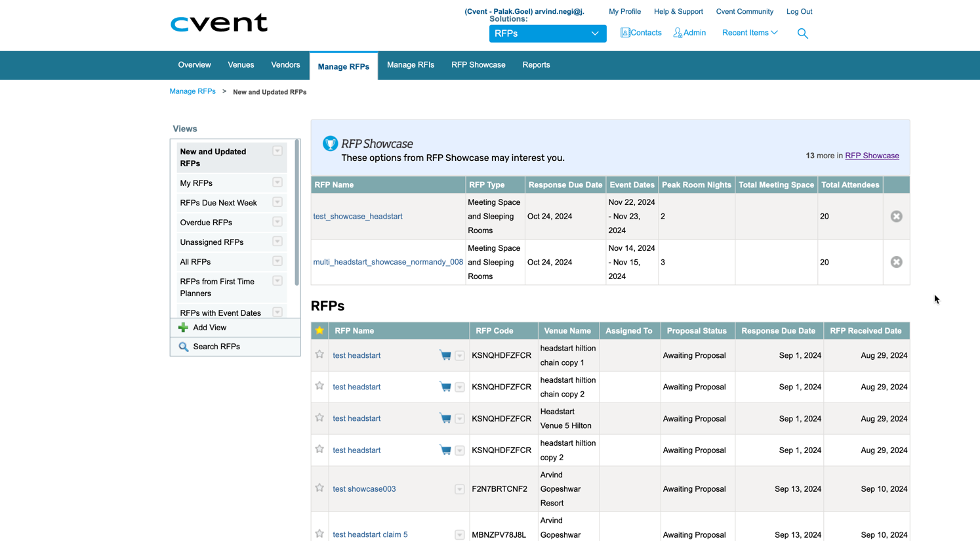Star the headstart hiltion chain copy 1 RFP
The height and width of the screenshot is (541, 980).
tap(319, 355)
